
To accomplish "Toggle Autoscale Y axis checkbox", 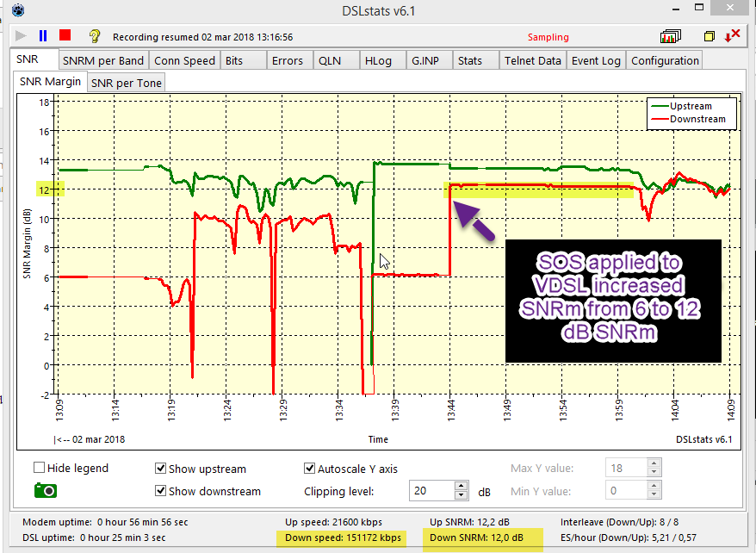I will (309, 469).
